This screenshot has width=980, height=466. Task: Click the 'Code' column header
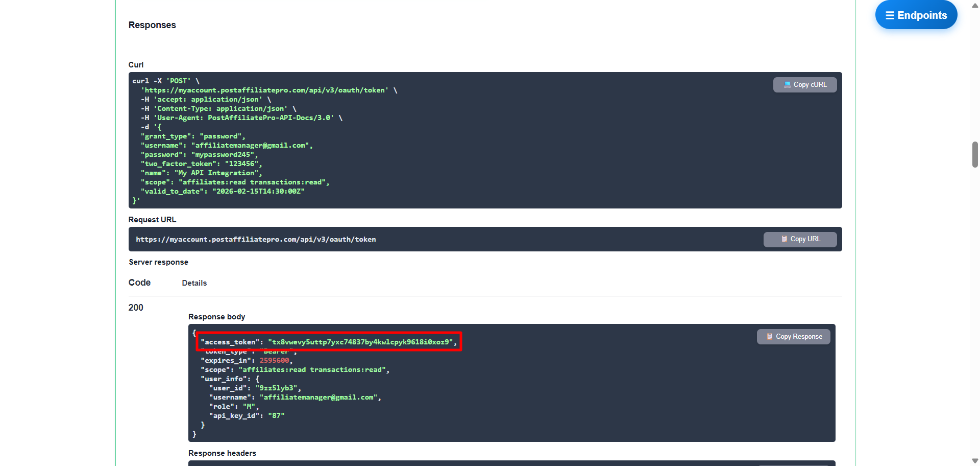[x=139, y=283]
